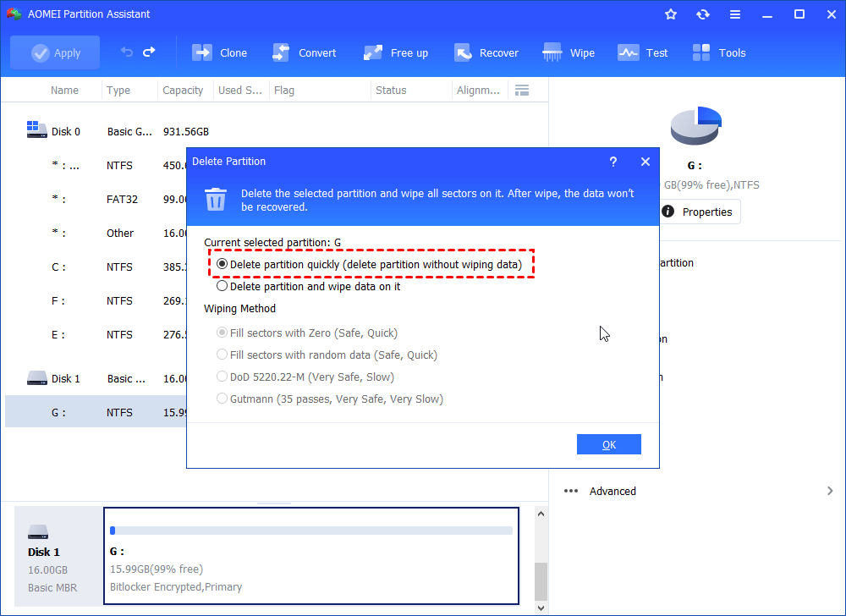This screenshot has width=846, height=616.
Task: Open the Convert tool
Action: (305, 52)
